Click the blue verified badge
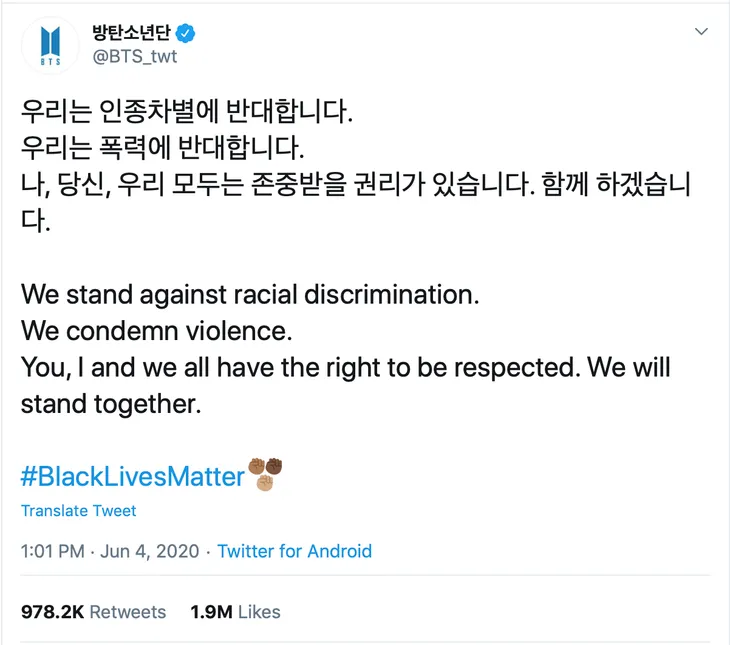This screenshot has height=645, width=730. tap(185, 33)
